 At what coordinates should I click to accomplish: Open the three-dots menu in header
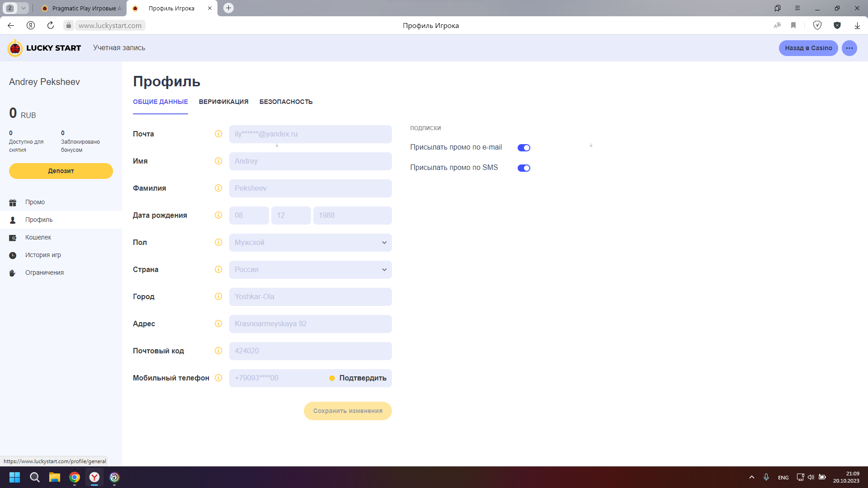(849, 48)
